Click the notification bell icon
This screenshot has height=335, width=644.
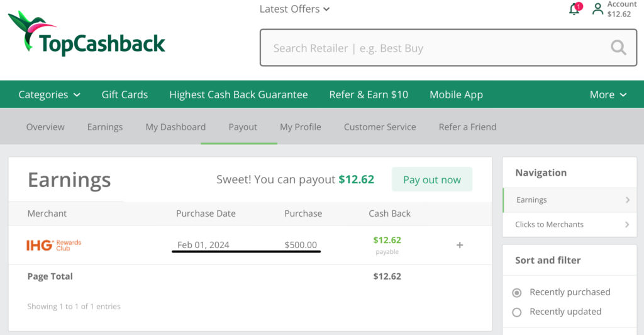click(574, 9)
